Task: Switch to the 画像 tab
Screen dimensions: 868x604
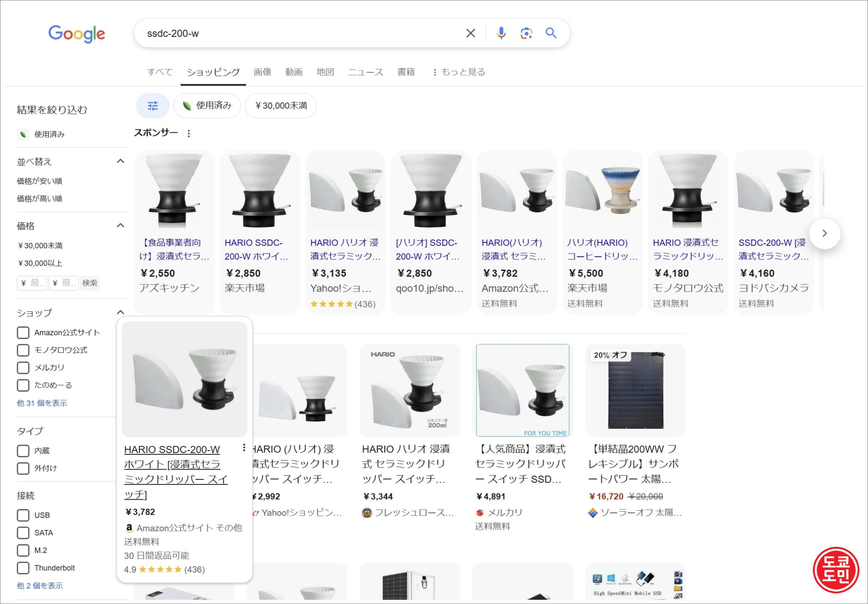Action: [262, 72]
